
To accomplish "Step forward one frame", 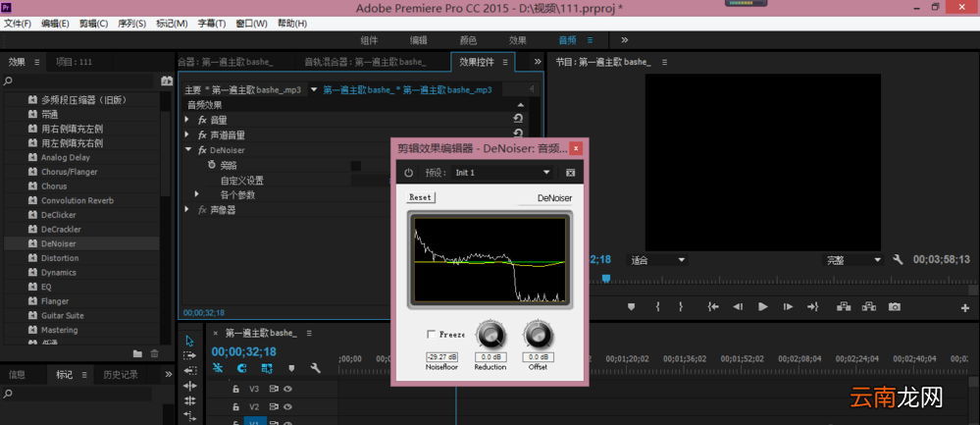I will point(788,307).
